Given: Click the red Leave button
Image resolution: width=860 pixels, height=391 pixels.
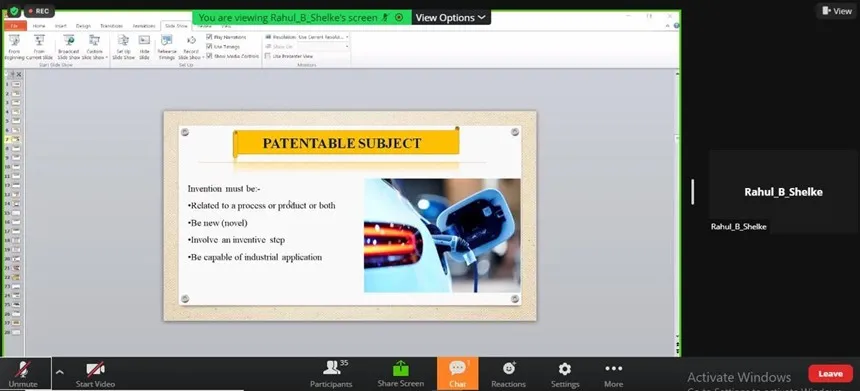Looking at the screenshot, I should pos(830,373).
